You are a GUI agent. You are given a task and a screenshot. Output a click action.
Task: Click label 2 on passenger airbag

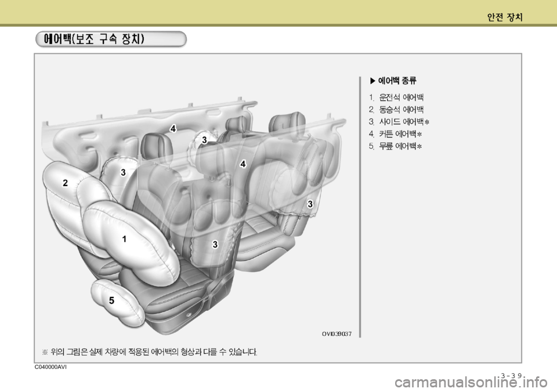65,183
